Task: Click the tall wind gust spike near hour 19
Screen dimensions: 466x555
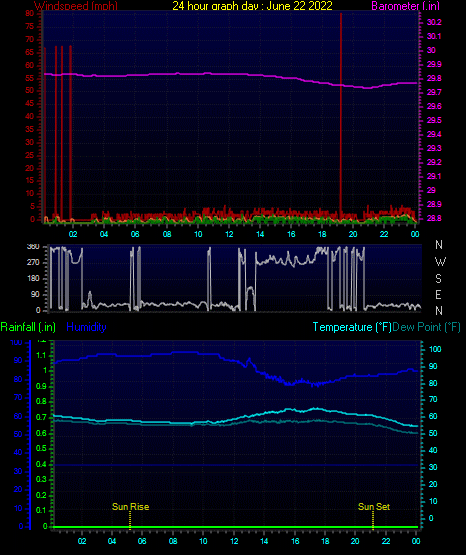Action: (x=341, y=117)
